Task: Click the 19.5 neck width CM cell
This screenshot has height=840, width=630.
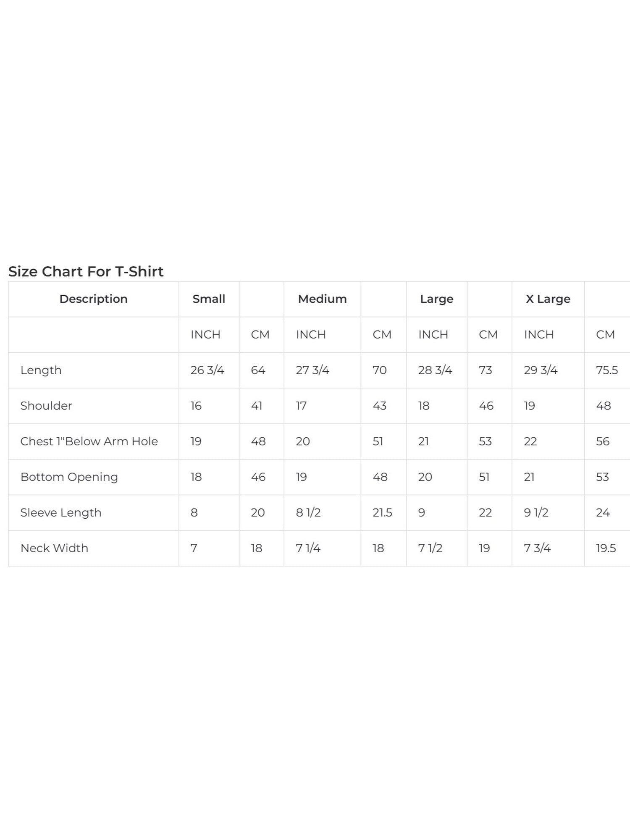Action: pos(606,548)
